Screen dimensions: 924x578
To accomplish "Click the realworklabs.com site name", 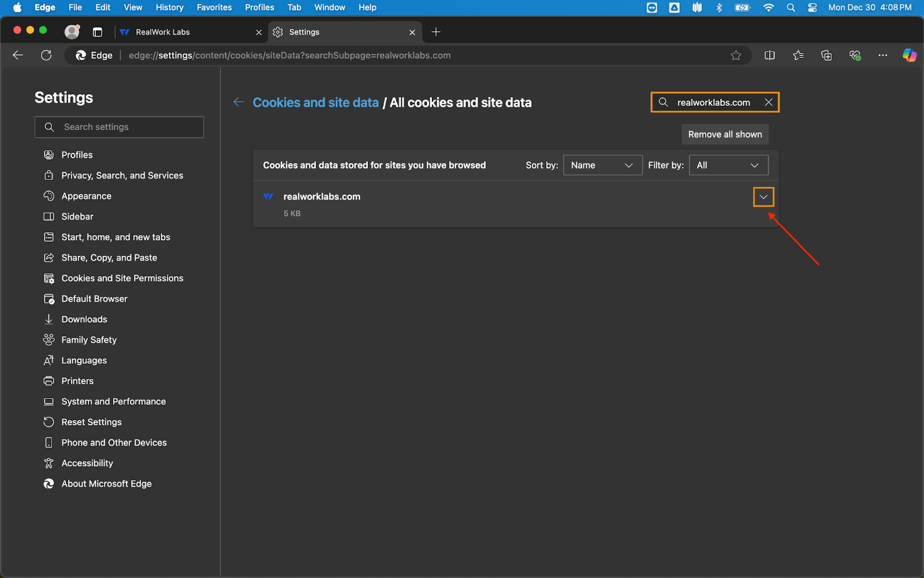I will pyautogui.click(x=322, y=197).
